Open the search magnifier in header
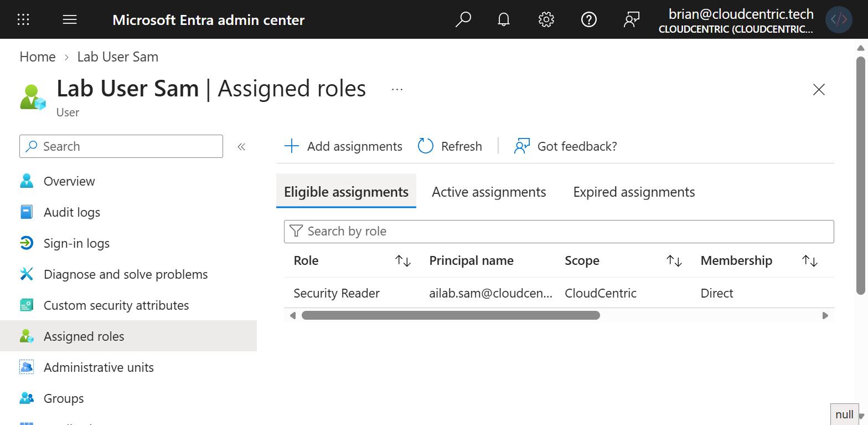868x425 pixels. (463, 19)
